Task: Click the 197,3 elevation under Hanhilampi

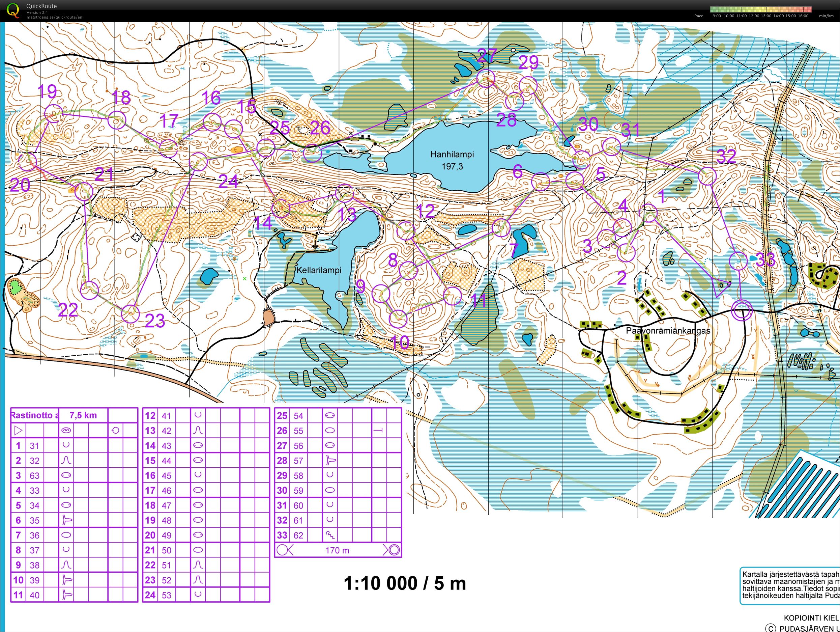Action: 452,166
